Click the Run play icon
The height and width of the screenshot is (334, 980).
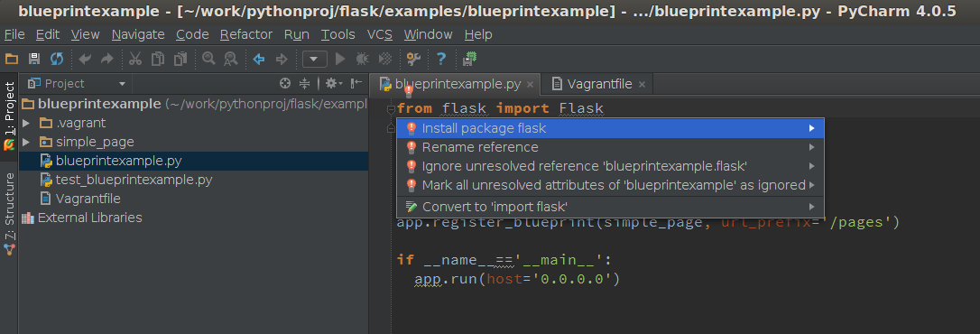click(340, 59)
